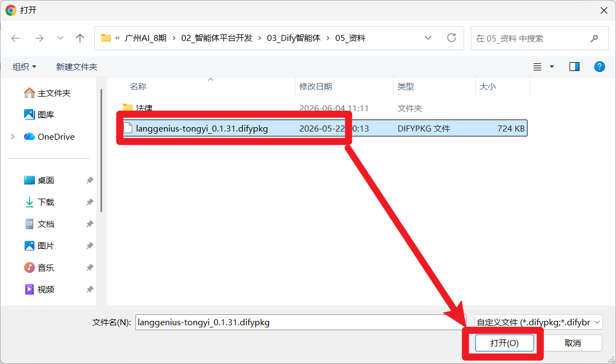
Task: Click the 打开(O) button
Action: coord(505,343)
